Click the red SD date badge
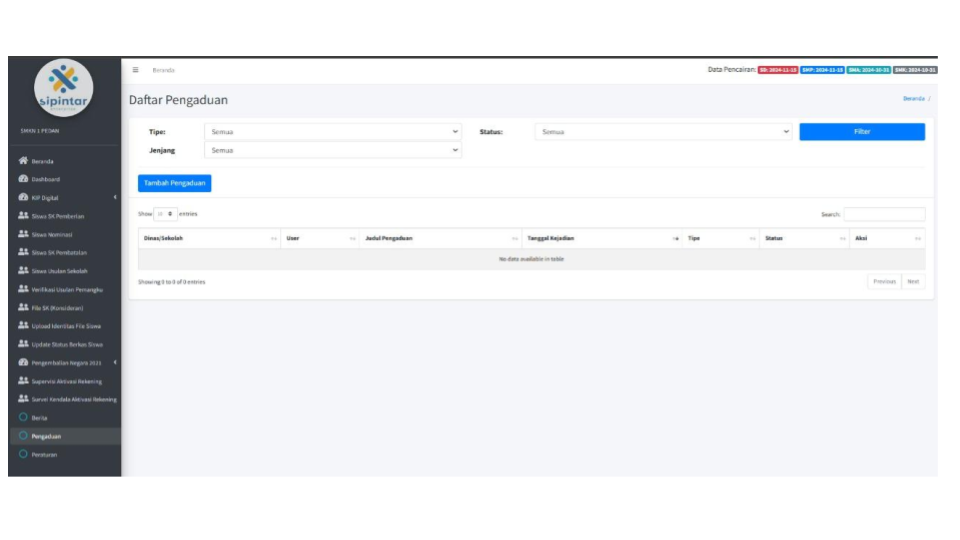Image resolution: width=960 pixels, height=540 pixels. pyautogui.click(x=778, y=70)
